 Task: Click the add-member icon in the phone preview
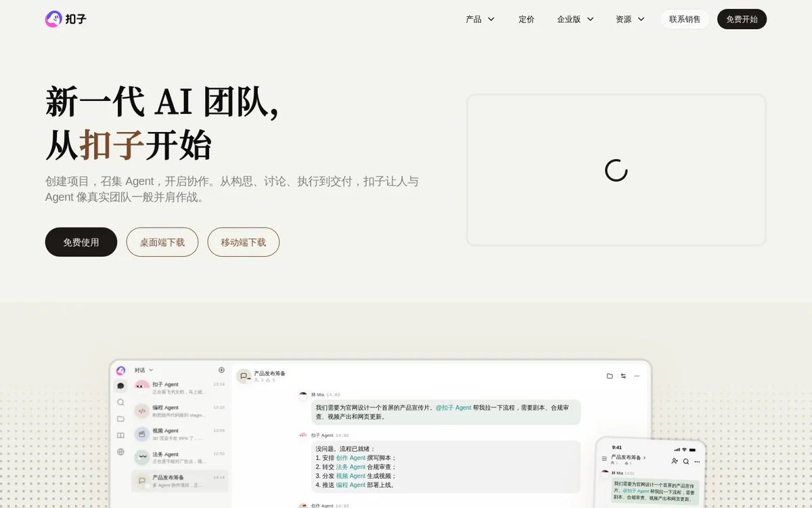click(x=675, y=461)
